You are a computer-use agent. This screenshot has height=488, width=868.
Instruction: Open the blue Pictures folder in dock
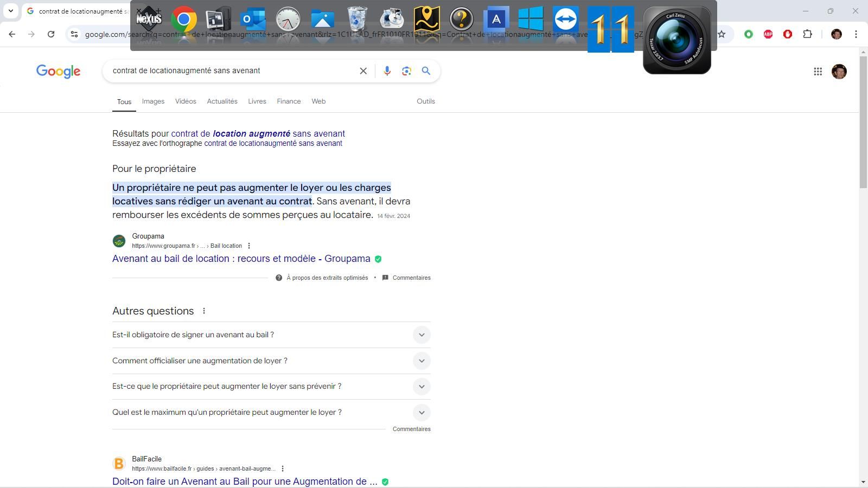[323, 20]
